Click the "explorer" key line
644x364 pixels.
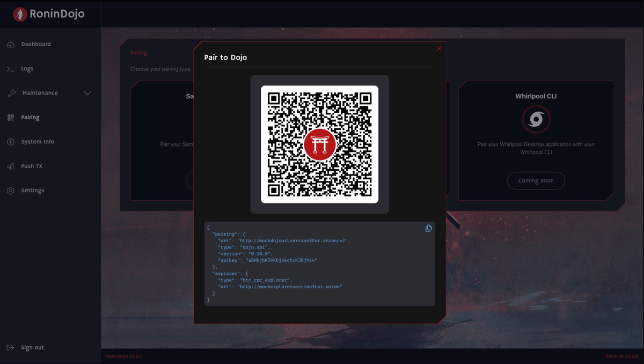click(230, 274)
